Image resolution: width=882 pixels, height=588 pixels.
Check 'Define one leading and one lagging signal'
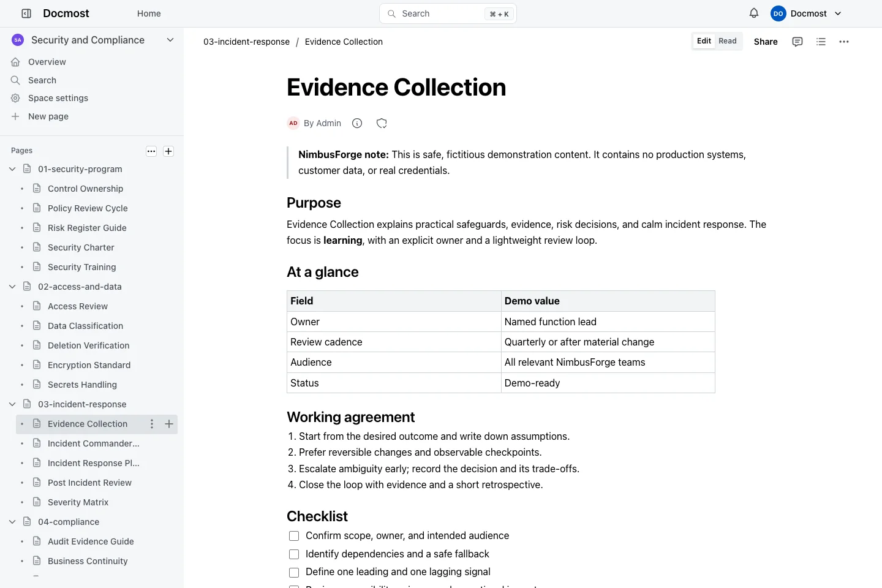(x=294, y=572)
